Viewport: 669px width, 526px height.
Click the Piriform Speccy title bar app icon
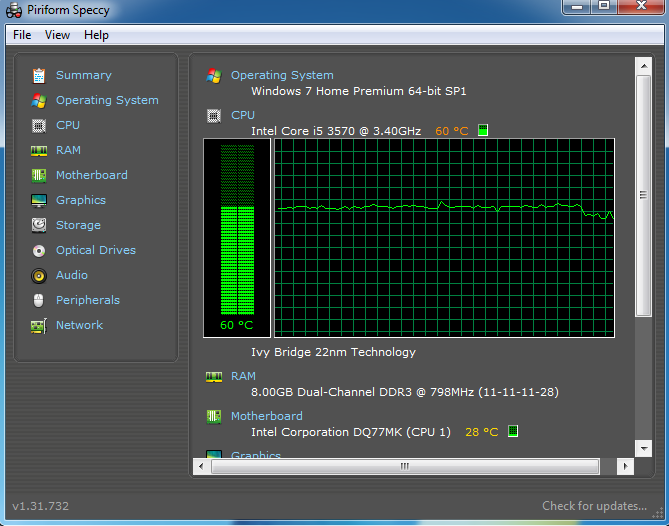[x=14, y=10]
